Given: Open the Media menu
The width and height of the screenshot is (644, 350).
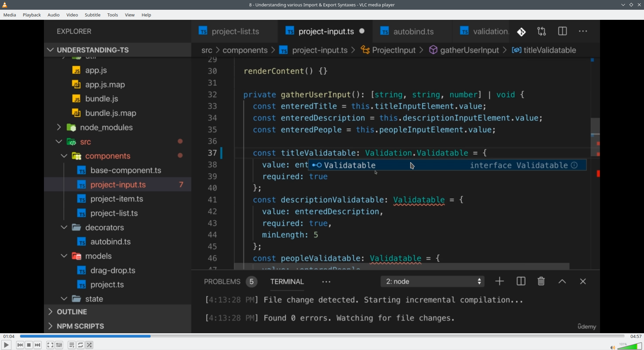Looking at the screenshot, I should pyautogui.click(x=10, y=15).
